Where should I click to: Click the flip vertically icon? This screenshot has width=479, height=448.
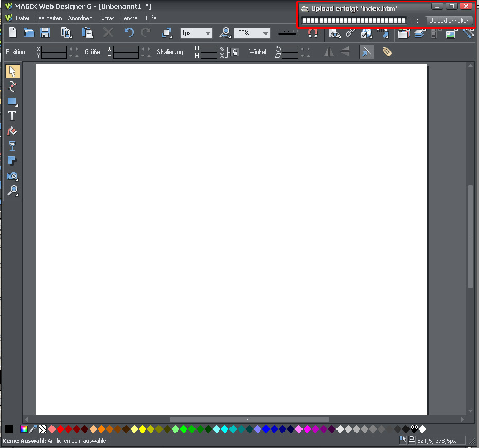[x=345, y=51]
